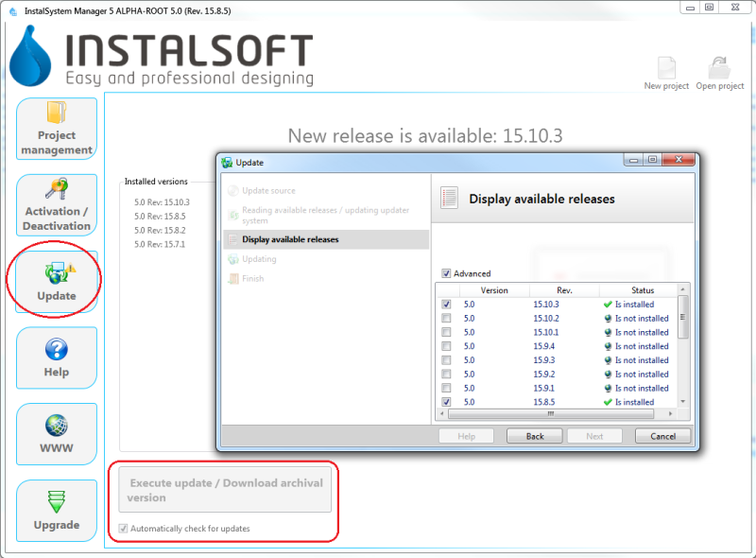Select the Update source wizard step
The height and width of the screenshot is (558, 756).
[268, 191]
